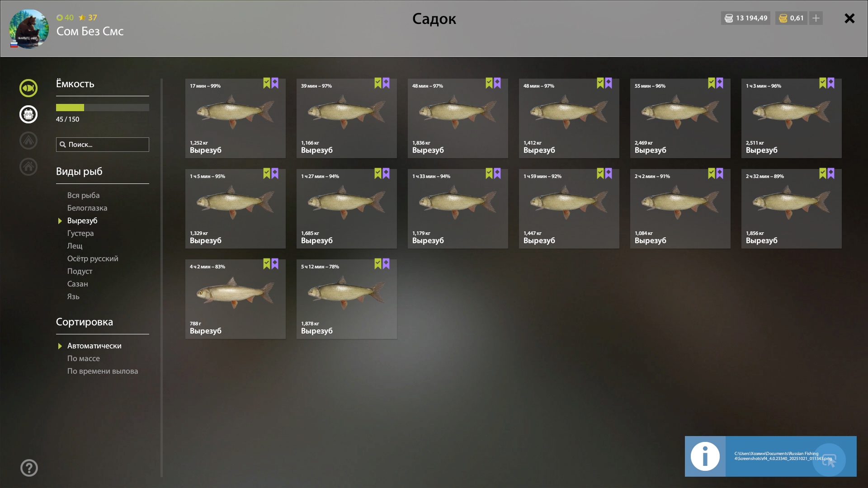Focus the Поиск search field
This screenshot has width=868, height=488.
click(x=103, y=145)
